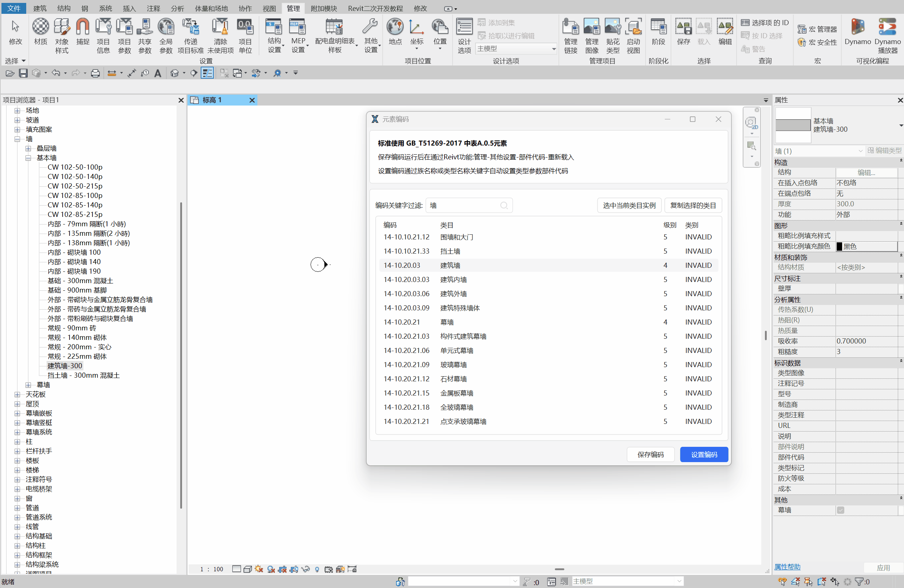
Task: Open Decal Types (贴花类型)
Action: click(613, 36)
